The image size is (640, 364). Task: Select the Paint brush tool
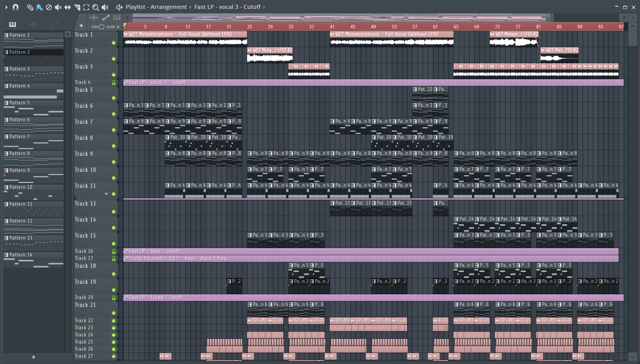pyautogui.click(x=39, y=7)
